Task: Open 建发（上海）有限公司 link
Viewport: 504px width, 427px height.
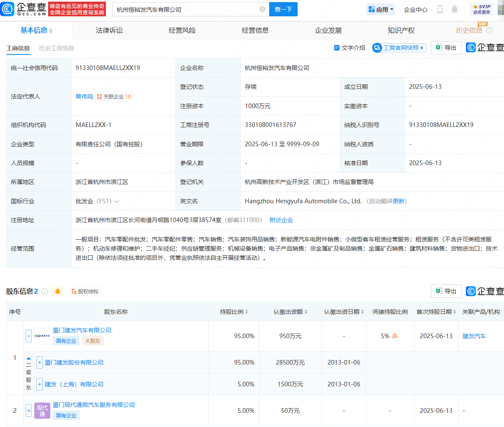Action: [74, 384]
